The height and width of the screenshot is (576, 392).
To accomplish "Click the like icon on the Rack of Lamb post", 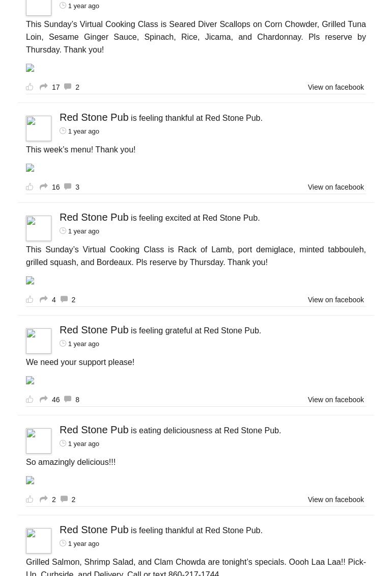I will [x=30, y=299].
